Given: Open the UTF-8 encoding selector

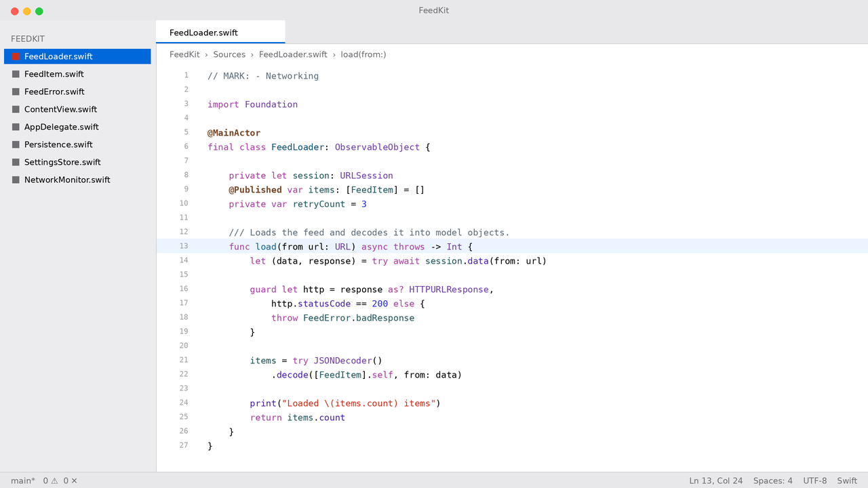Looking at the screenshot, I should 815,481.
